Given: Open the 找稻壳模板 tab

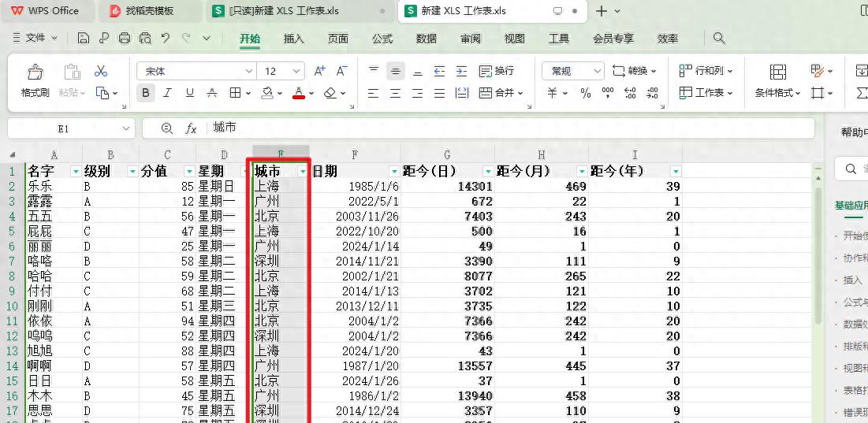Looking at the screenshot, I should (x=151, y=11).
